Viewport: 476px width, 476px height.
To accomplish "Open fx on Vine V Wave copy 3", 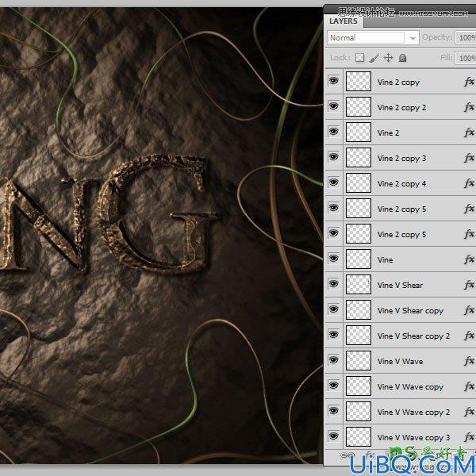I will 469,437.
